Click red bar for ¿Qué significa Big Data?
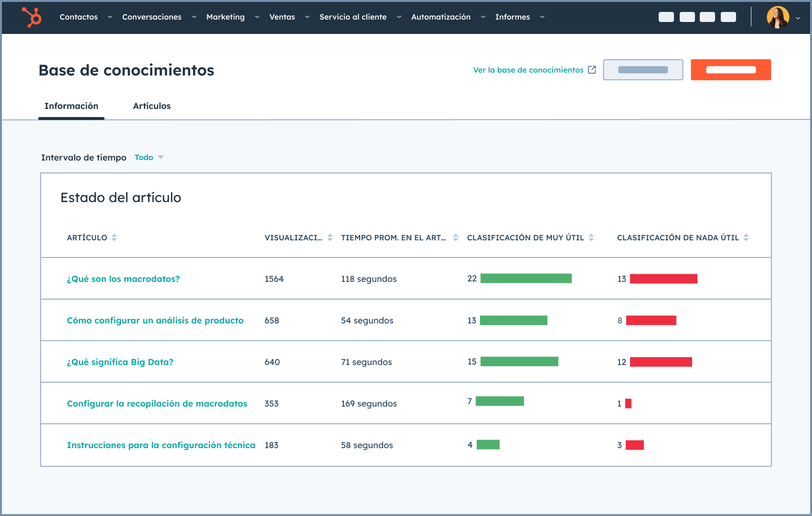The width and height of the screenshot is (812, 516). click(x=661, y=362)
